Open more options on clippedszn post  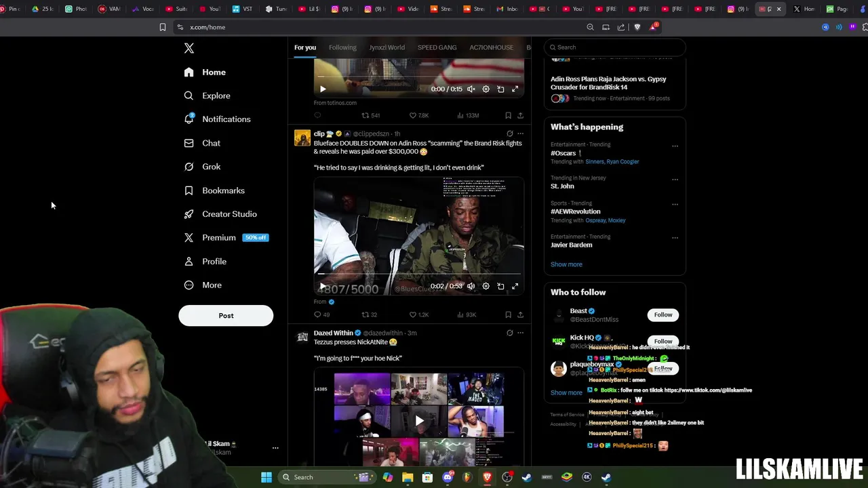[521, 134]
